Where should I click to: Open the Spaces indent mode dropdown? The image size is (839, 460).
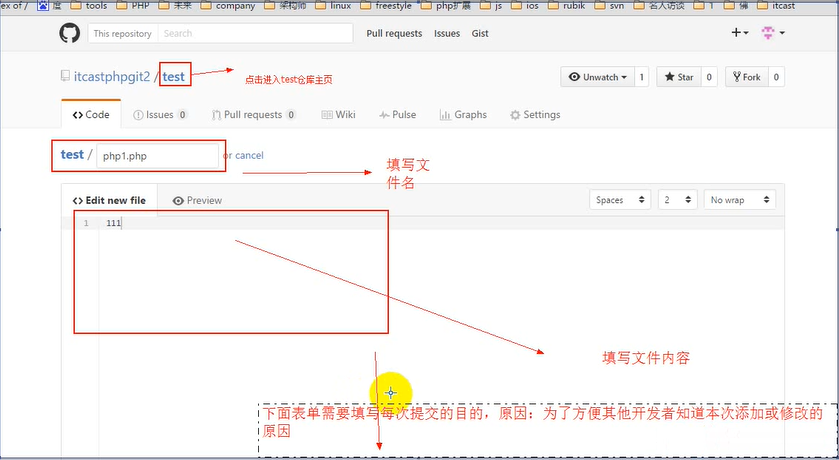620,200
